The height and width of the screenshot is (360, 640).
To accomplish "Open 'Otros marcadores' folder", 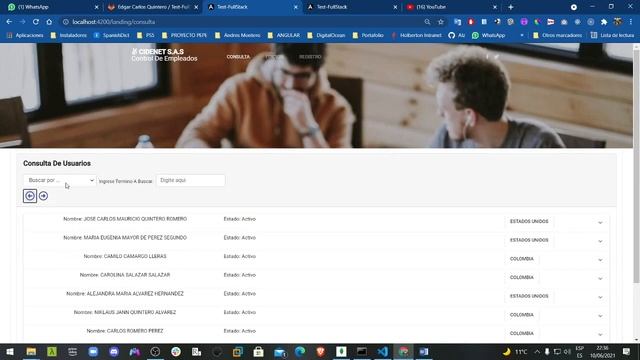I will pos(557,36).
